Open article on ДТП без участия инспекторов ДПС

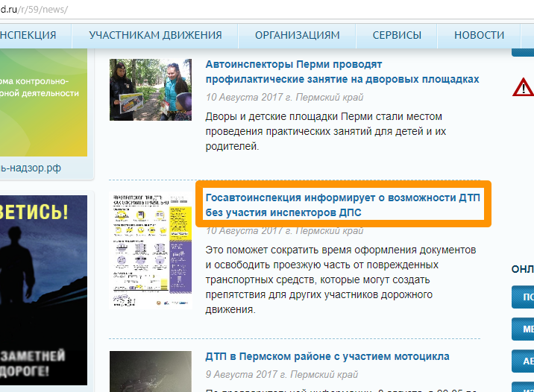[x=342, y=205]
